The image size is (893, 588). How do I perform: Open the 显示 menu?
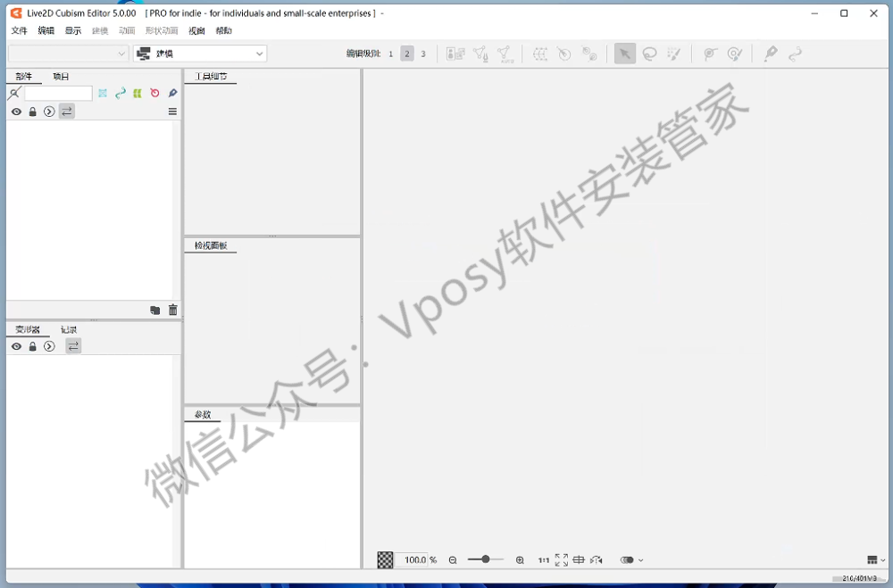[73, 30]
